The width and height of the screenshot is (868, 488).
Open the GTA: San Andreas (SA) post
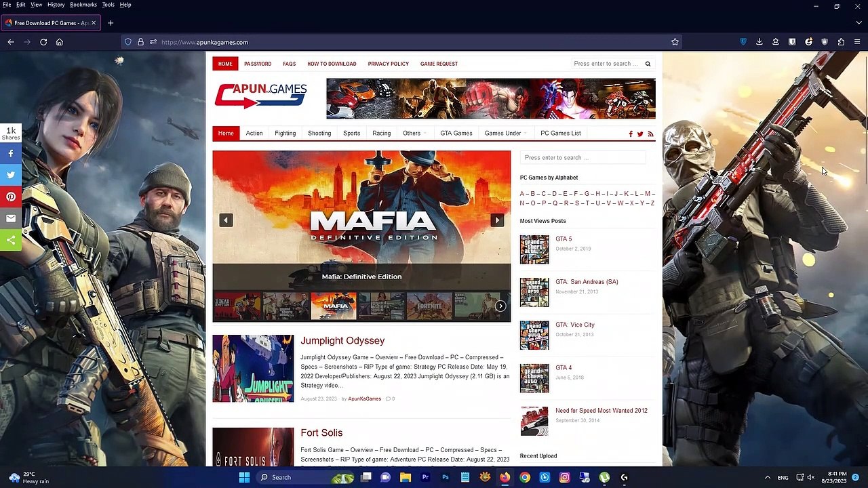587,282
